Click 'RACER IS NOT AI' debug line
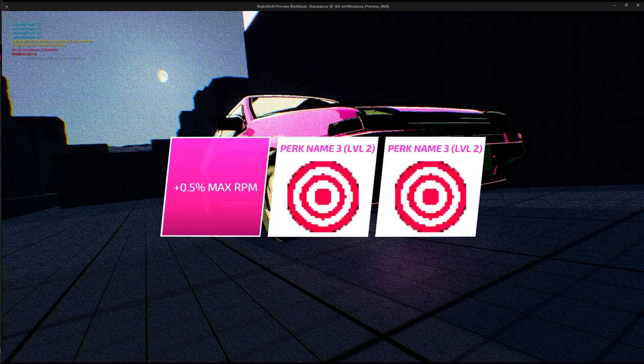Viewport: 644px width, 364px height. tap(25, 54)
